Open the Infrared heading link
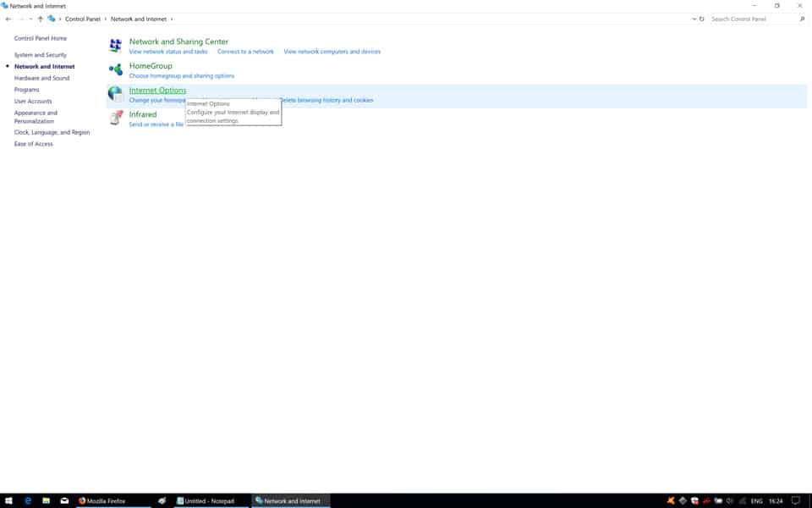This screenshot has width=812, height=508. click(143, 114)
